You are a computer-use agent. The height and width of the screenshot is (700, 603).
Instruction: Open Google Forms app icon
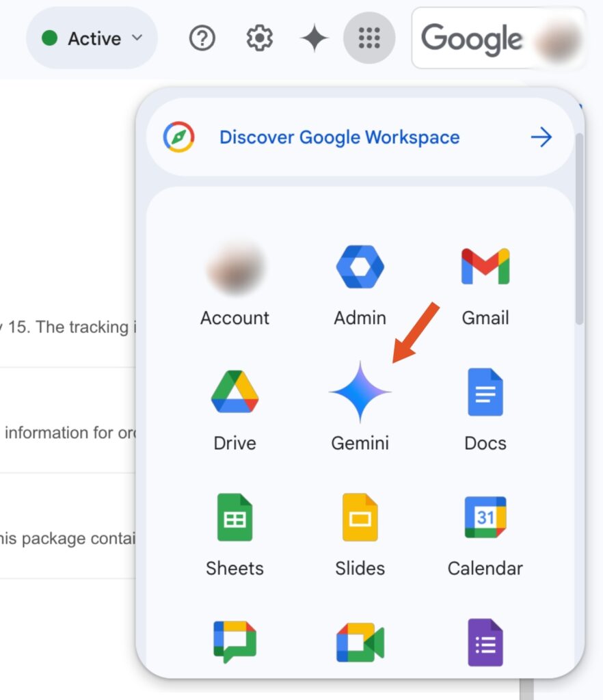pyautogui.click(x=485, y=642)
